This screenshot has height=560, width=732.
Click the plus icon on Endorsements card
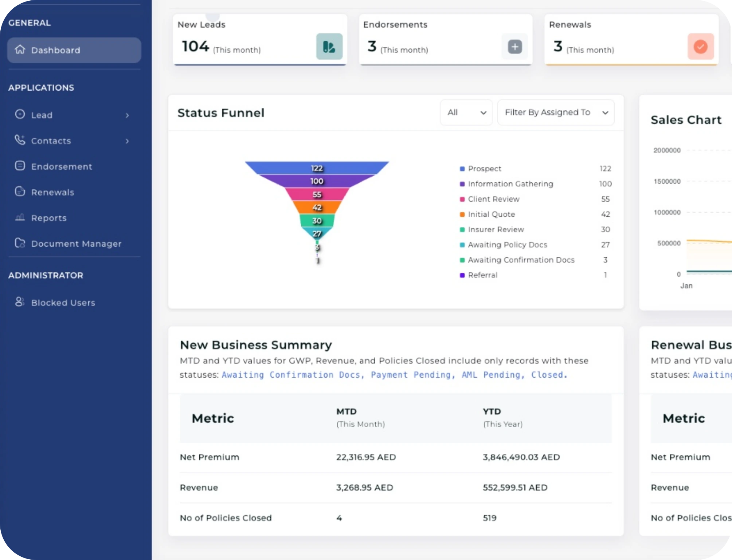(514, 47)
